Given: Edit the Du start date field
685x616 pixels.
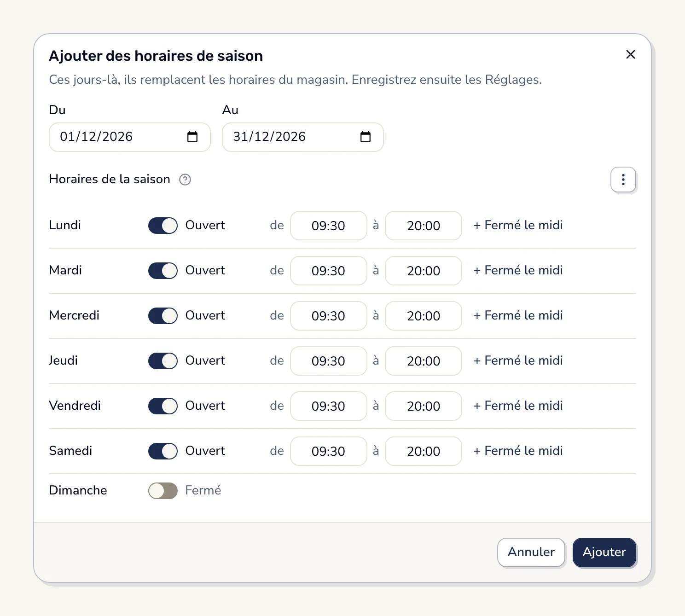Looking at the screenshot, I should 130,137.
